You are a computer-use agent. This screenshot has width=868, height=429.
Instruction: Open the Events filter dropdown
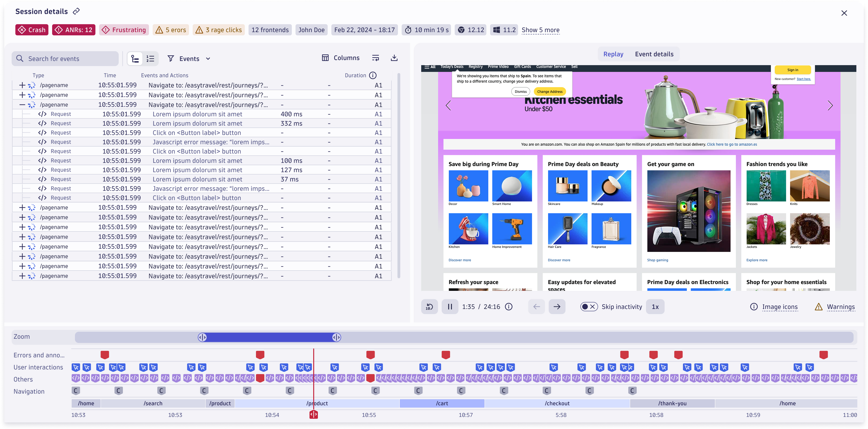coord(189,59)
